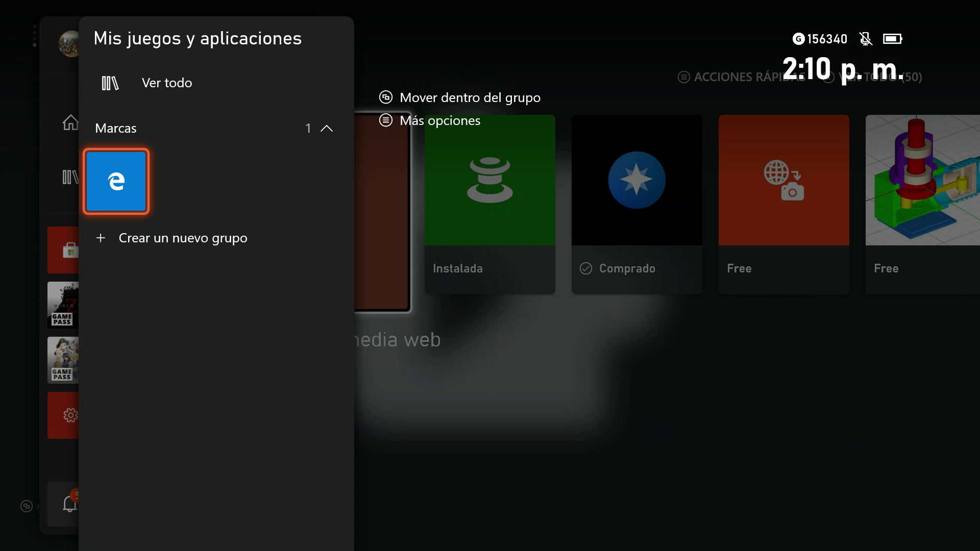Screen dimensions: 980x551
Task: Choose Más opciones
Action: click(439, 121)
